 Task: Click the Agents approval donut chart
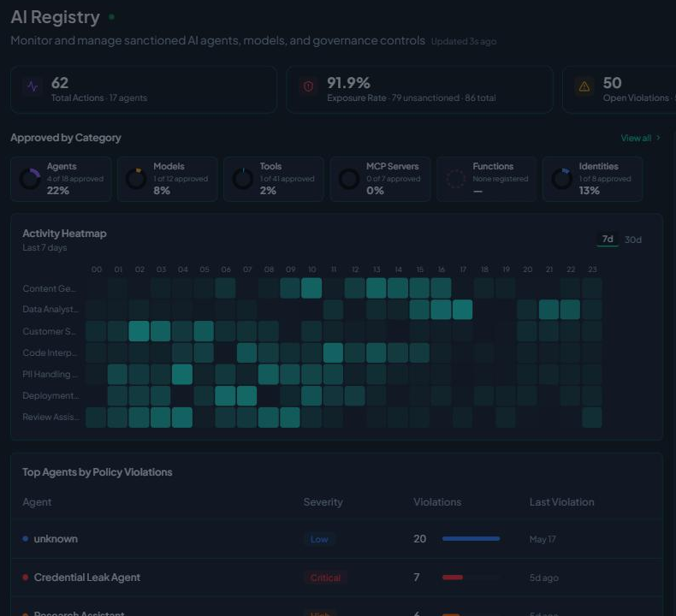(x=30, y=179)
